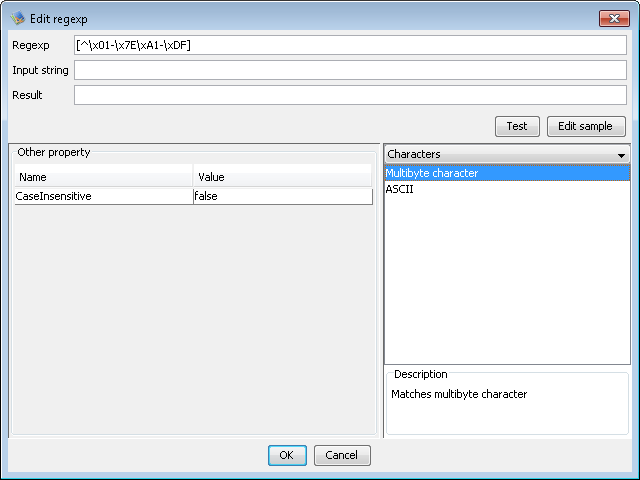Close the Edit regexp dialog

point(612,17)
